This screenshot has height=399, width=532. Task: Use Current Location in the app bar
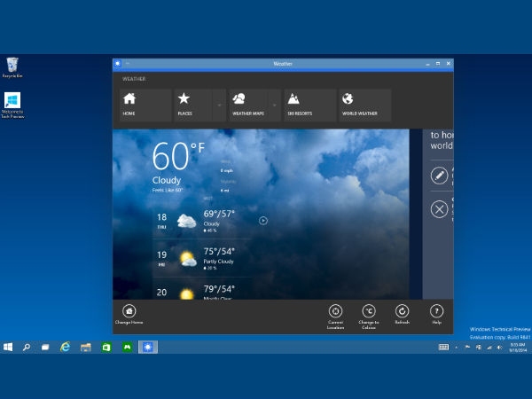(335, 317)
